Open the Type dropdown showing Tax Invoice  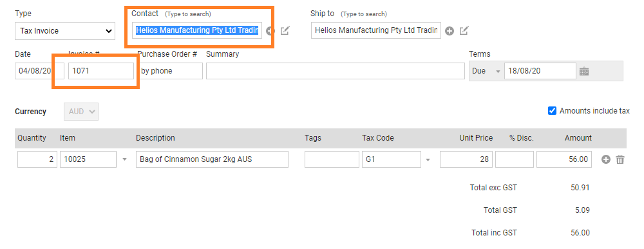tap(65, 31)
